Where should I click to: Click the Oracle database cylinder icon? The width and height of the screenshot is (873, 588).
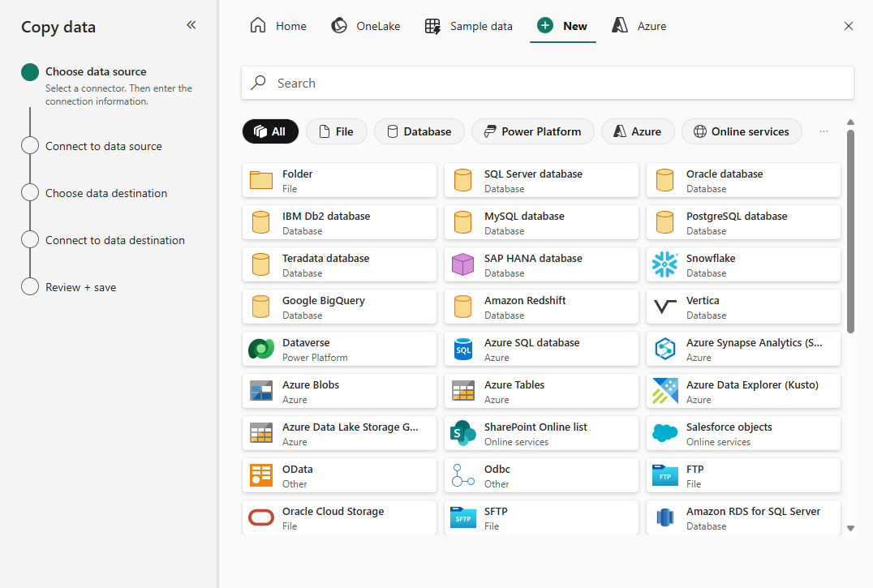point(664,180)
